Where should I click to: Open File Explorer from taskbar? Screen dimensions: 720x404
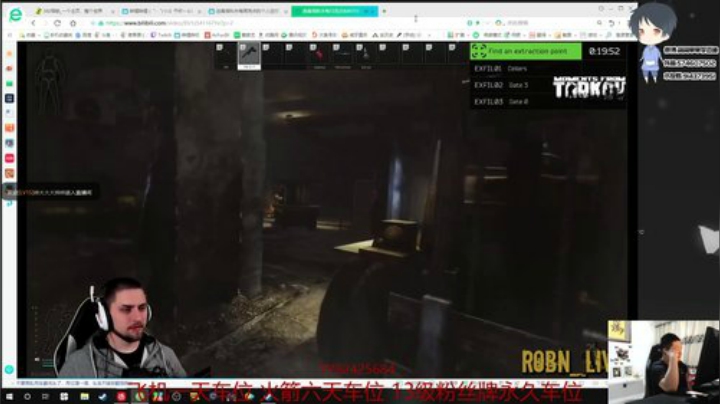(84, 397)
